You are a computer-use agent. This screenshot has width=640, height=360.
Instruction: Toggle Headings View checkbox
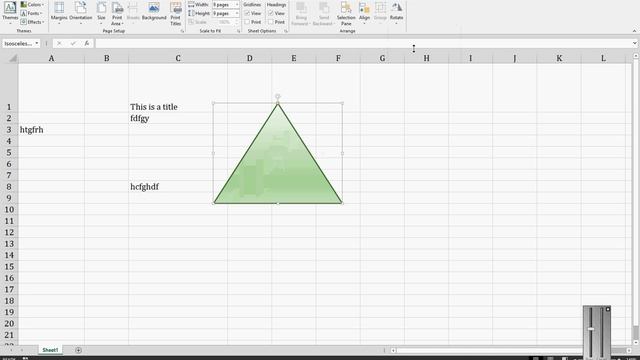tap(271, 13)
